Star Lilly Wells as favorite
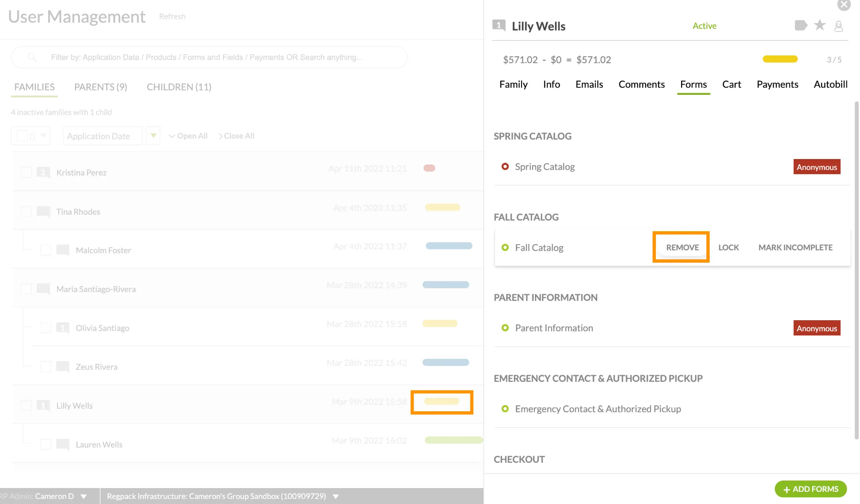 pos(820,25)
